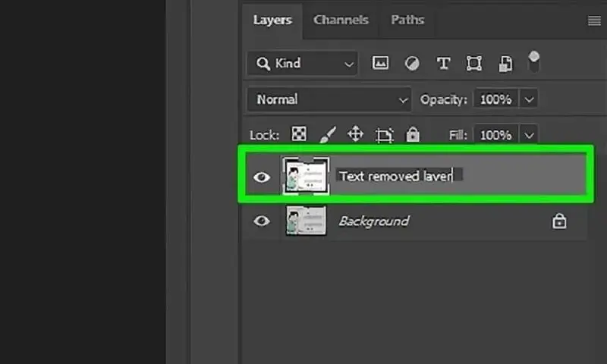Switch to the Paths tab
This screenshot has height=364, width=607.
pos(407,20)
